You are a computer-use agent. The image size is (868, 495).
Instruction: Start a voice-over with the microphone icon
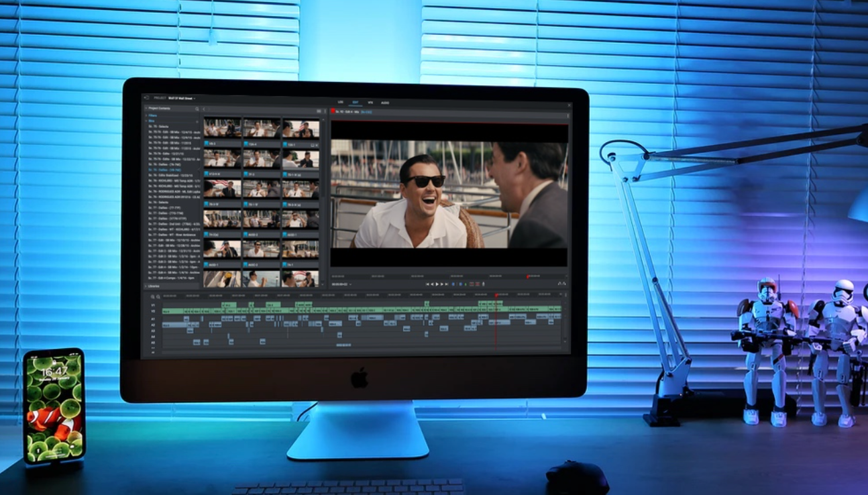pos(484,284)
